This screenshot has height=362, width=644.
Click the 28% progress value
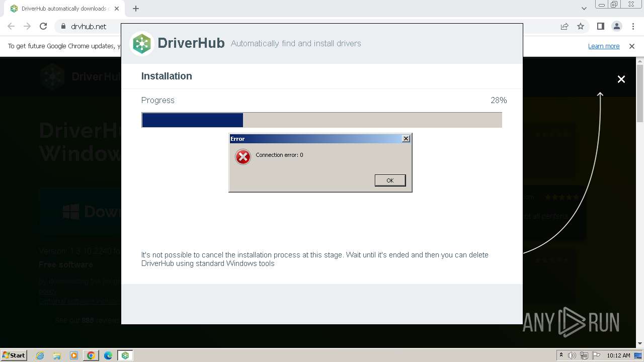(x=499, y=100)
